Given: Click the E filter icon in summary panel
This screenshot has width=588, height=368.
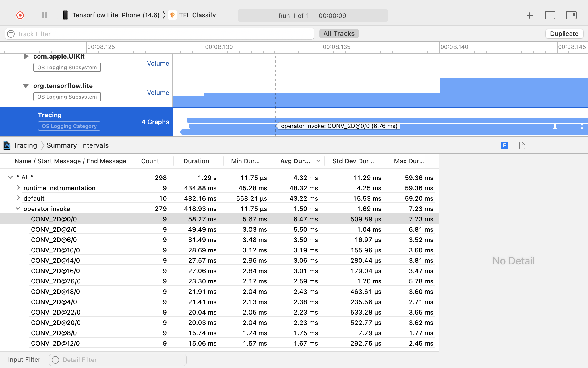Looking at the screenshot, I should click(x=505, y=146).
